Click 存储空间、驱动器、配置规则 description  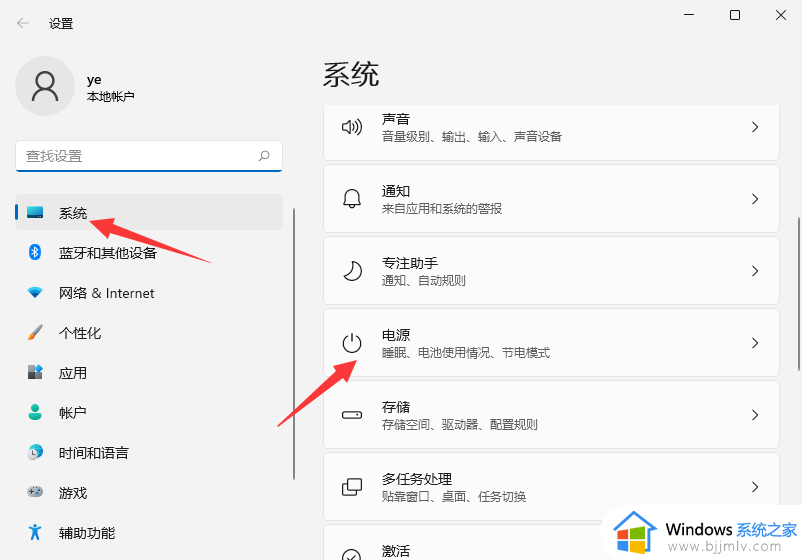coord(460,424)
